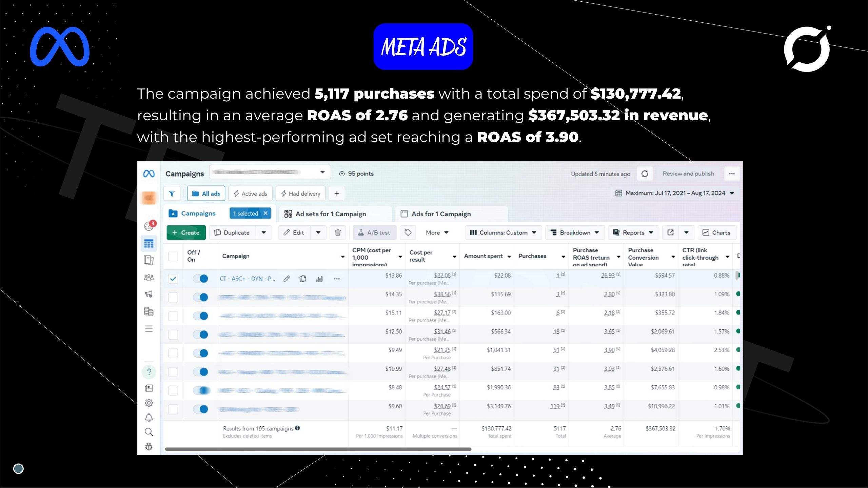Open the Help question mark icon
This screenshot has width=868, height=488.
point(149,372)
